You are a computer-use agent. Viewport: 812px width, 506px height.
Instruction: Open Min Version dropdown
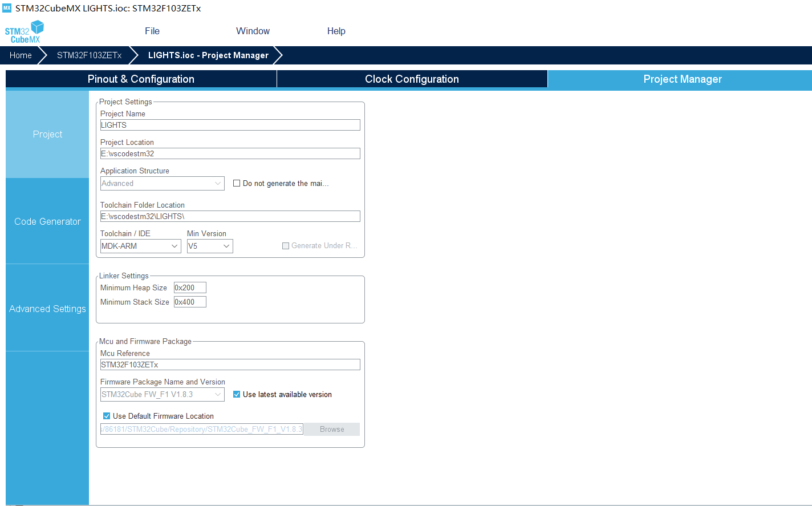(210, 246)
